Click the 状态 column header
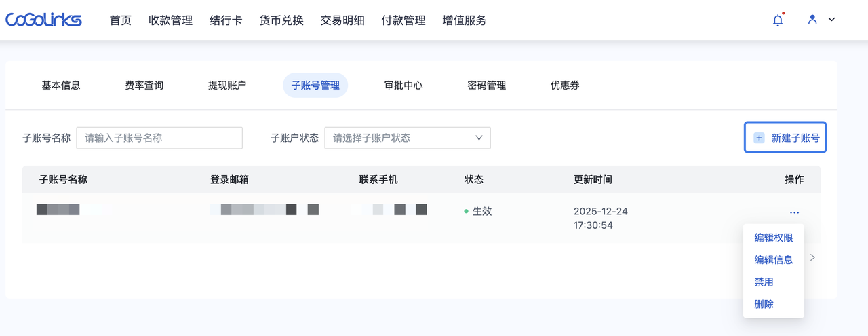This screenshot has width=868, height=336. click(474, 180)
